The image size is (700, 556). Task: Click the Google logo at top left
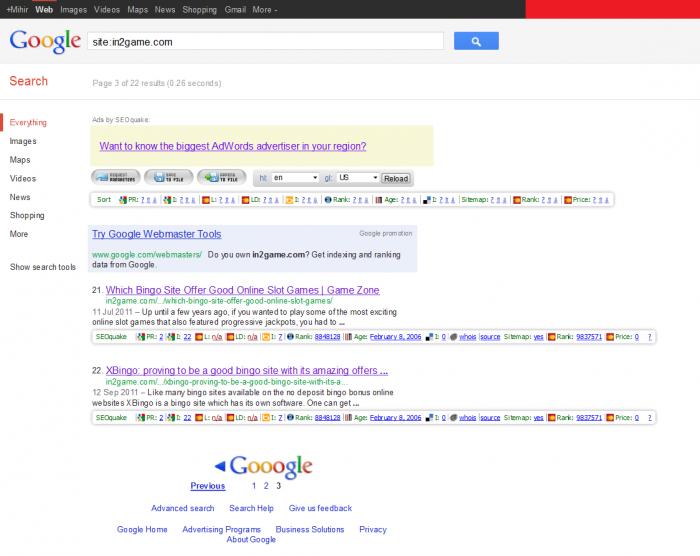pyautogui.click(x=45, y=41)
